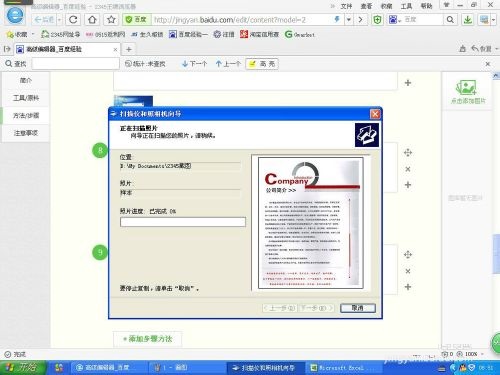Open the 帮助 menu
This screenshot has height=375, width=500.
426,6
